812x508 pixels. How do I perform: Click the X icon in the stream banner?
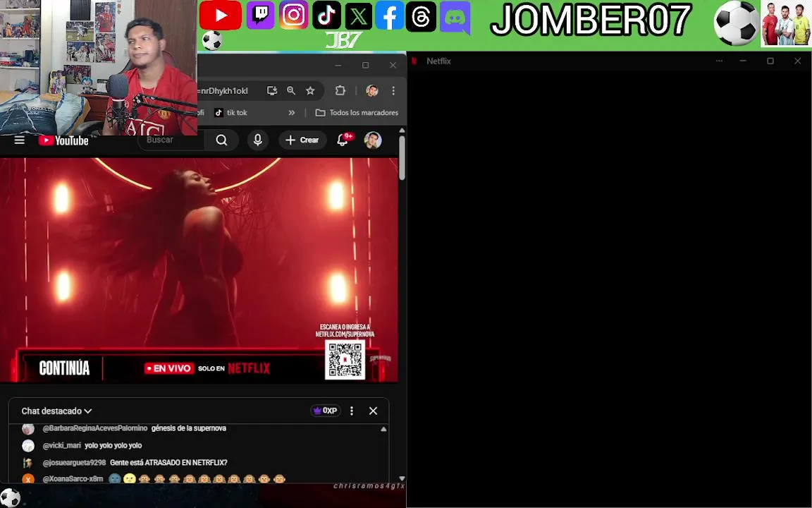coord(358,16)
